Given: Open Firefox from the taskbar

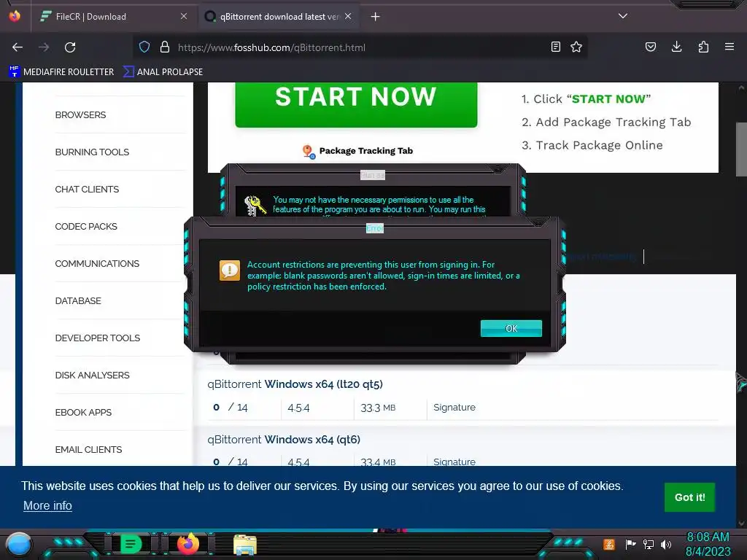Looking at the screenshot, I should click(187, 544).
